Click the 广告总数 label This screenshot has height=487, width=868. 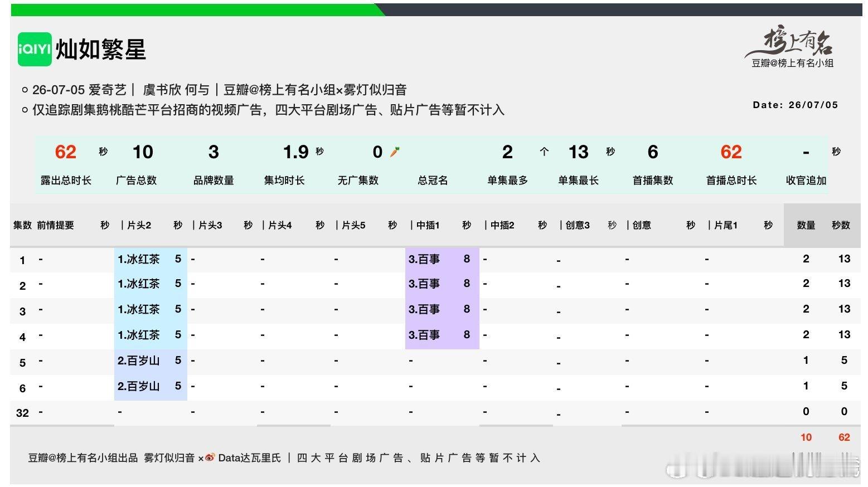(137, 181)
